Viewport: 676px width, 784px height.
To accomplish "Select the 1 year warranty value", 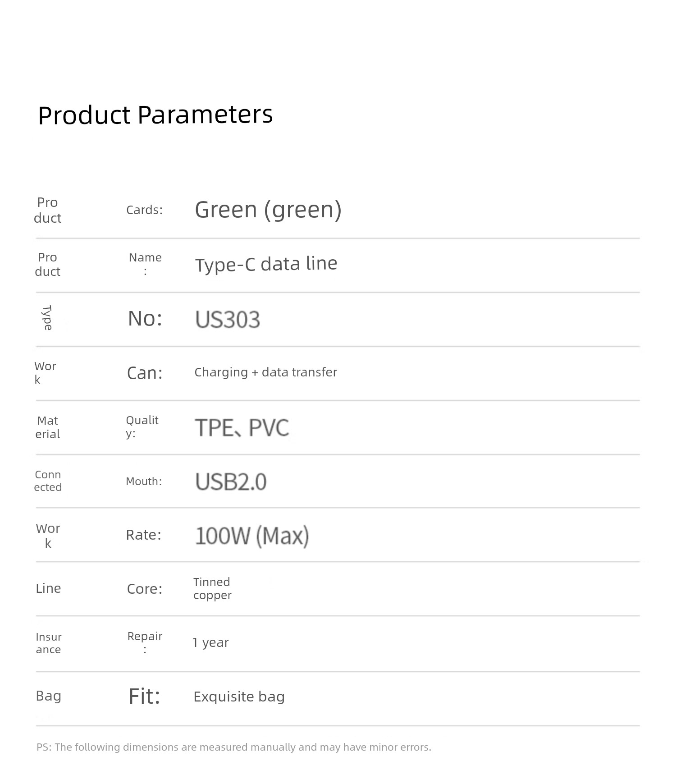I will pyautogui.click(x=210, y=642).
